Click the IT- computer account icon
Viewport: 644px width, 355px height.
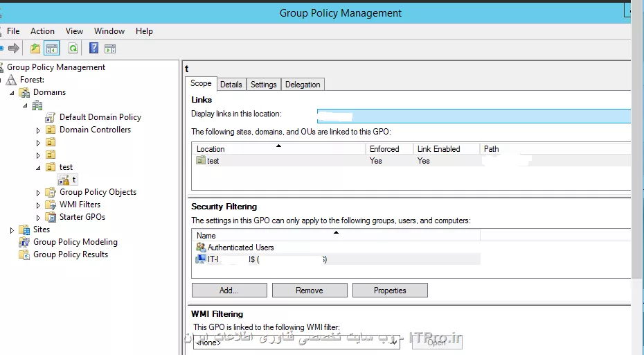tap(201, 259)
